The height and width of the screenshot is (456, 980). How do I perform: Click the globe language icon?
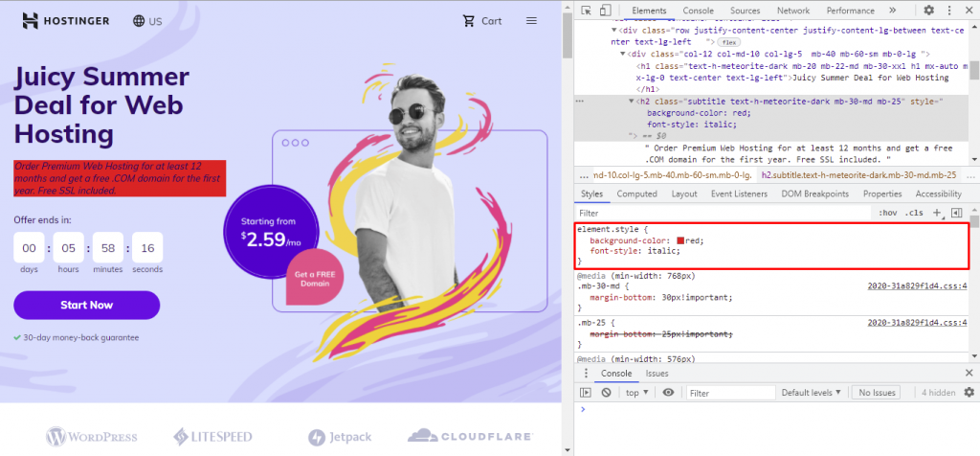139,21
